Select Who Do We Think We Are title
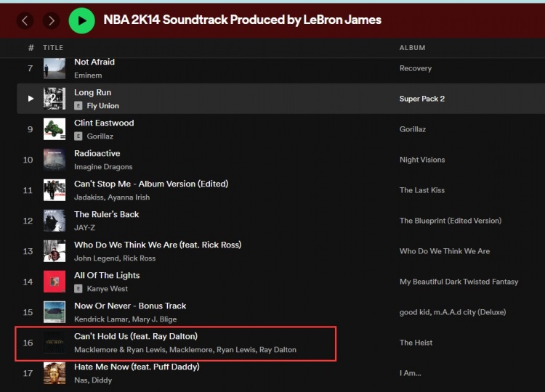This screenshot has width=545, height=392. tap(158, 245)
